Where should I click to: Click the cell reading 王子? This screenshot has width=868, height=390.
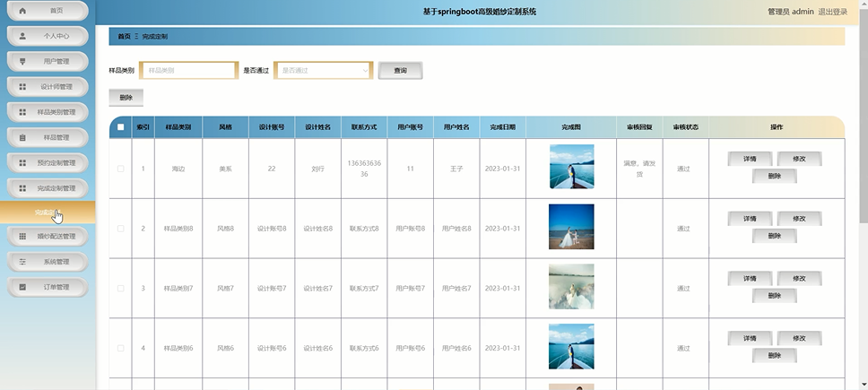(456, 169)
